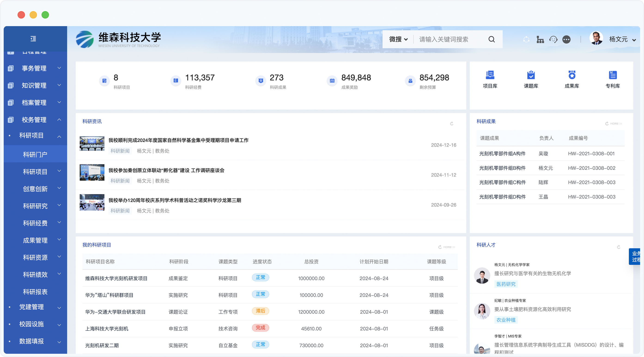Expand the 档案管理 menu chevron
Viewport: 644px width, 357px height.
click(x=59, y=102)
